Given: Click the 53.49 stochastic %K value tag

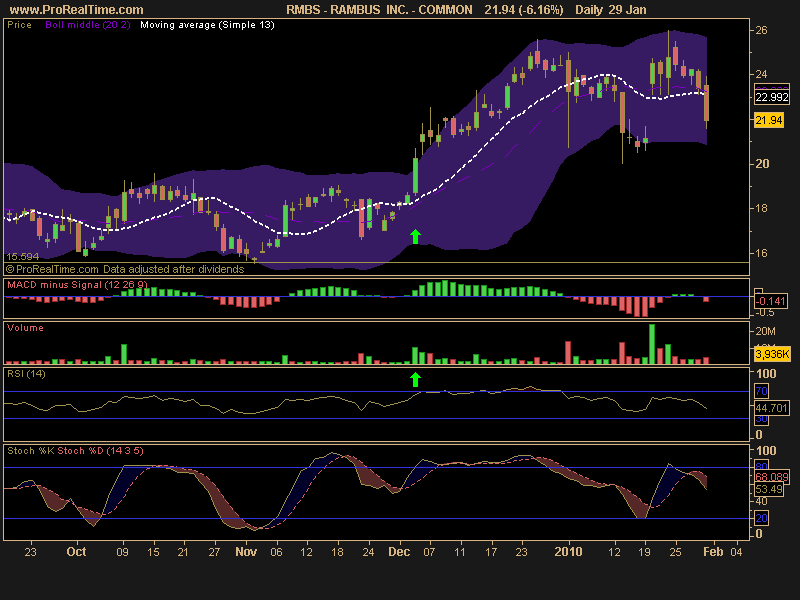Looking at the screenshot, I should tap(769, 489).
